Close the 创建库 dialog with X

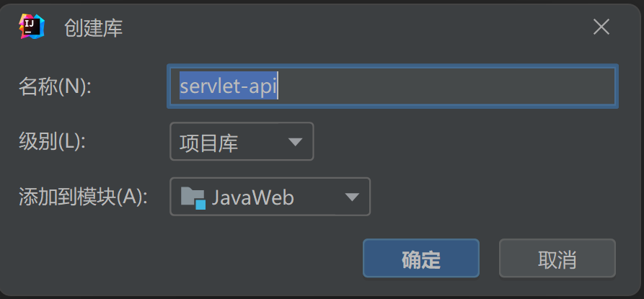click(601, 27)
